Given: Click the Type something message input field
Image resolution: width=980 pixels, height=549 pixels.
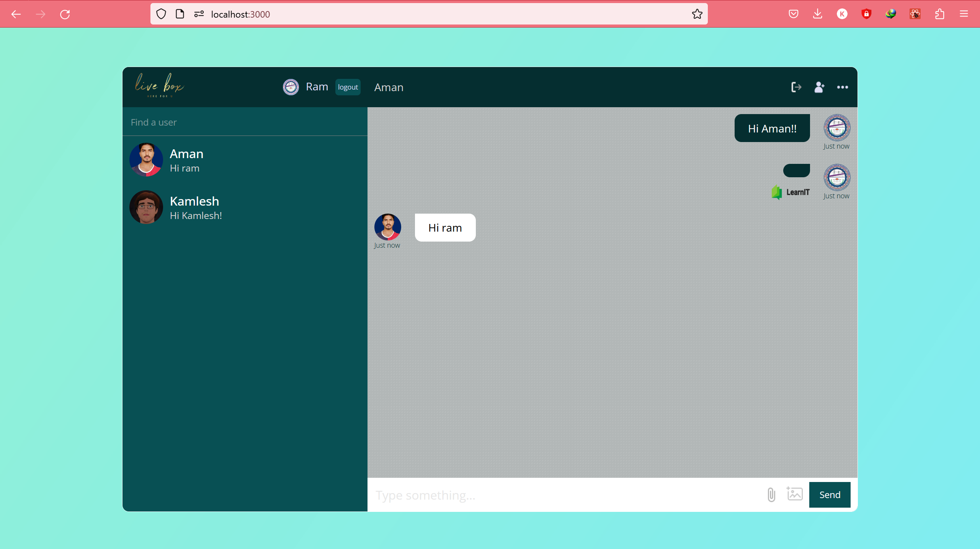Looking at the screenshot, I should (x=565, y=495).
